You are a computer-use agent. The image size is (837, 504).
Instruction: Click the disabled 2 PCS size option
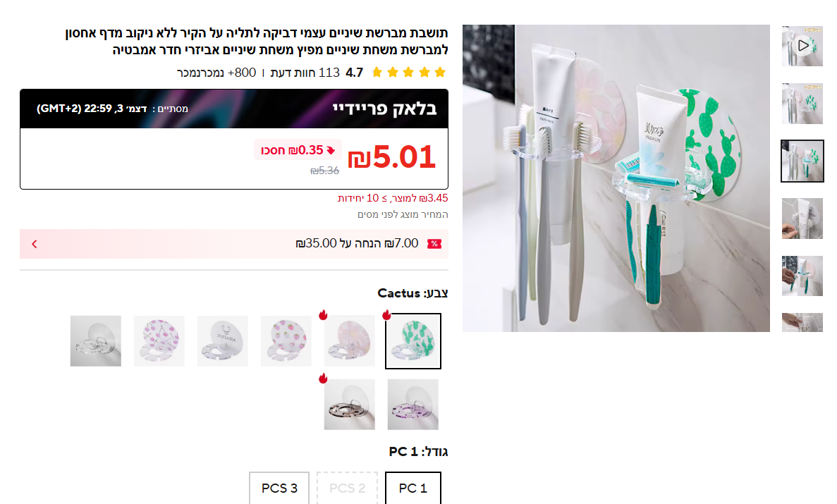347,488
